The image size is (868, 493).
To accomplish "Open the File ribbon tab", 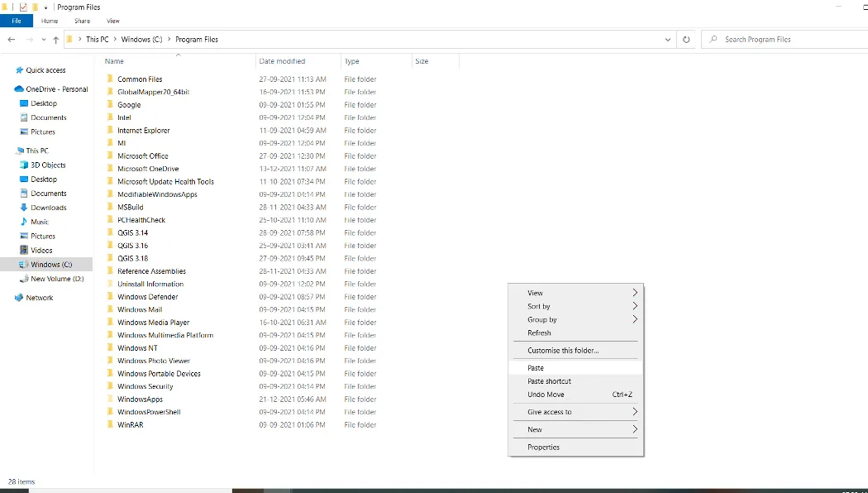I will [17, 21].
